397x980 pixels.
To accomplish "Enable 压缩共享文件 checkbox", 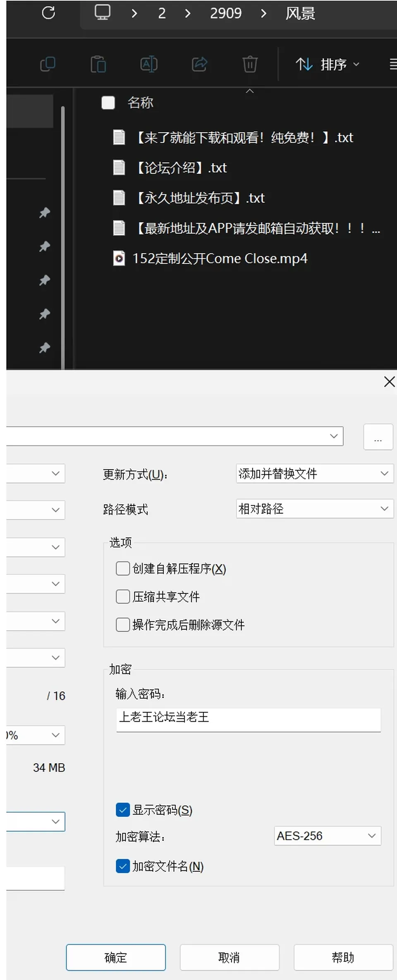I will tap(123, 597).
